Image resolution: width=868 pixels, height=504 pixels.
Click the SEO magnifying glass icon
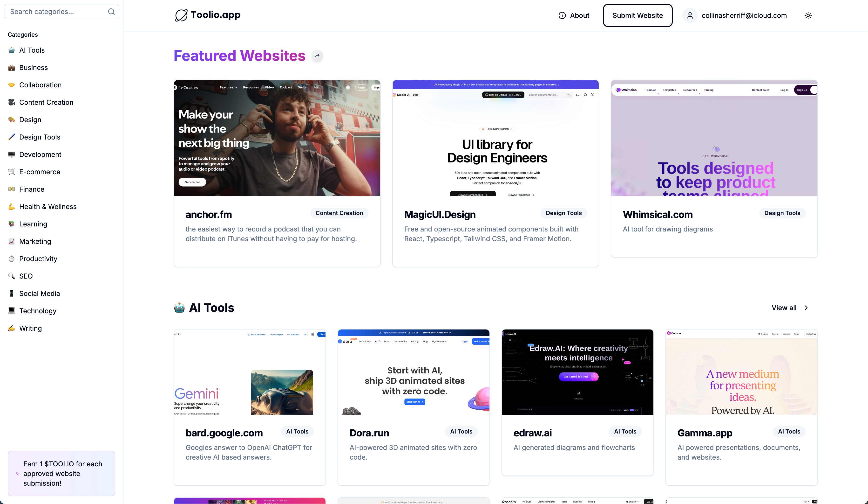click(x=12, y=276)
